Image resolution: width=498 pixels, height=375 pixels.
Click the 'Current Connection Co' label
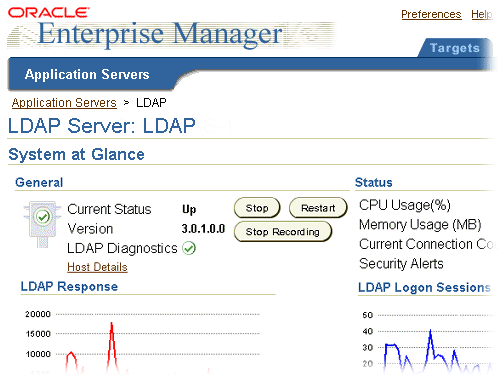point(427,244)
